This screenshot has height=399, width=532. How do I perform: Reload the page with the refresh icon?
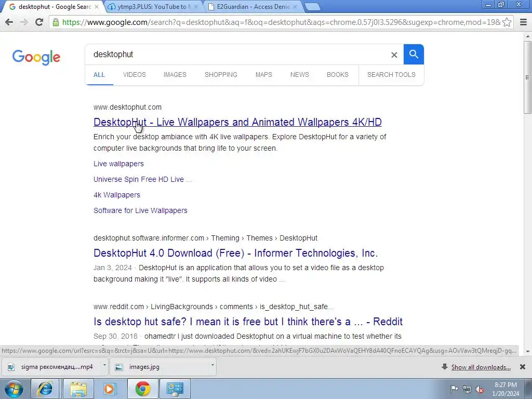(39, 22)
